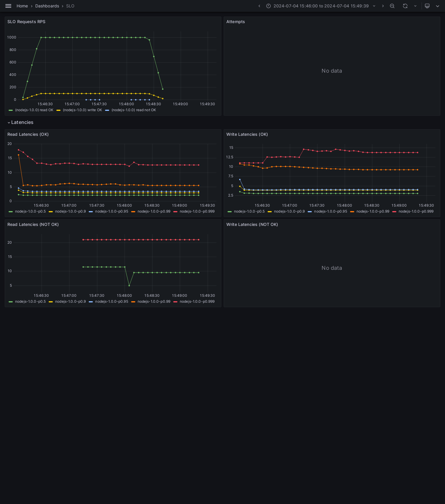Go to Home breadcrumb
Image resolution: width=445 pixels, height=504 pixels.
[x=22, y=6]
